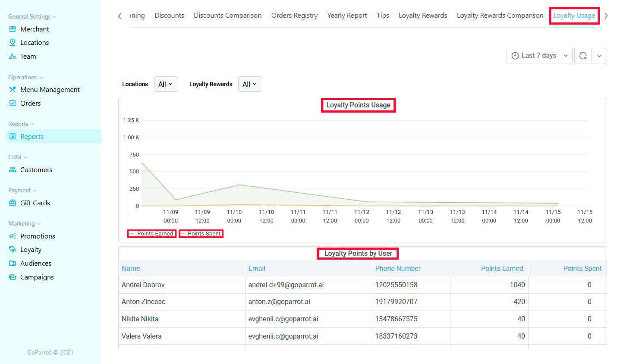Open the Gift Cards page
Screen dimensions: 636x364
35,203
